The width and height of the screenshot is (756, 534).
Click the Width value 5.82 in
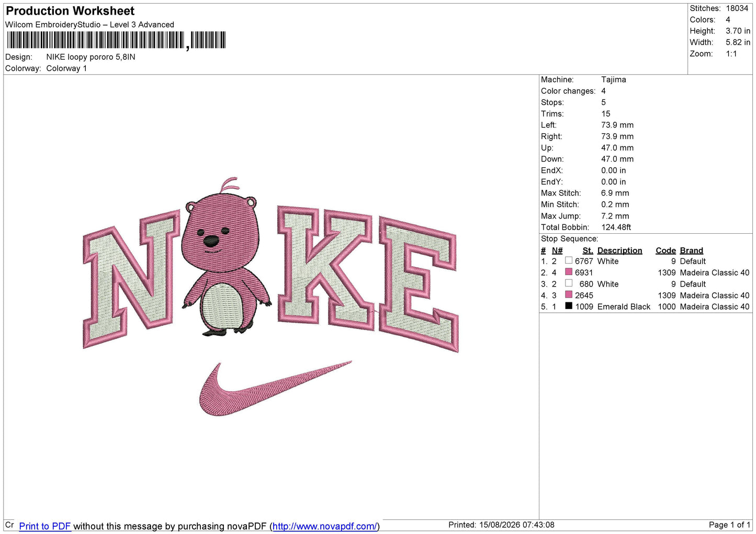coord(738,42)
